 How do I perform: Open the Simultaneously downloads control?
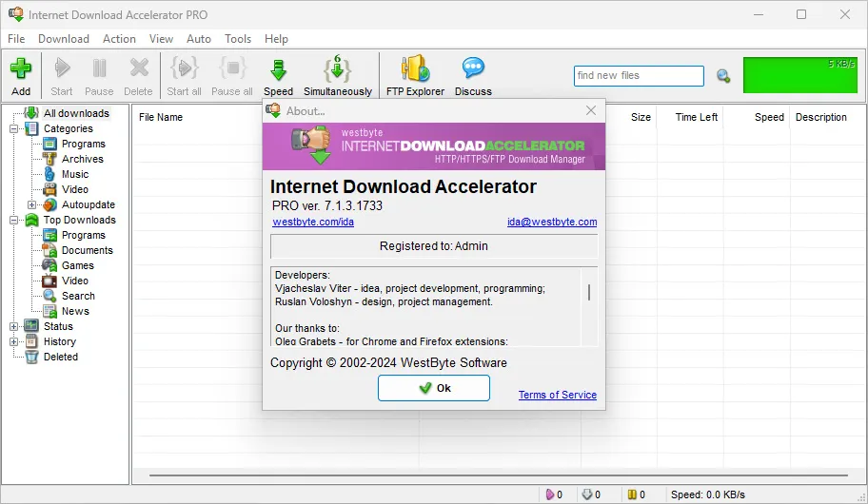click(x=338, y=76)
